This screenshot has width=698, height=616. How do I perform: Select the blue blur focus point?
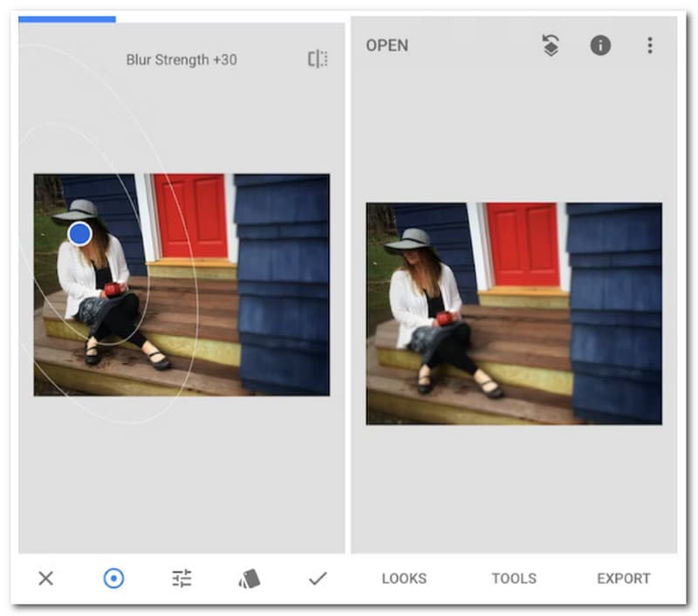click(80, 234)
